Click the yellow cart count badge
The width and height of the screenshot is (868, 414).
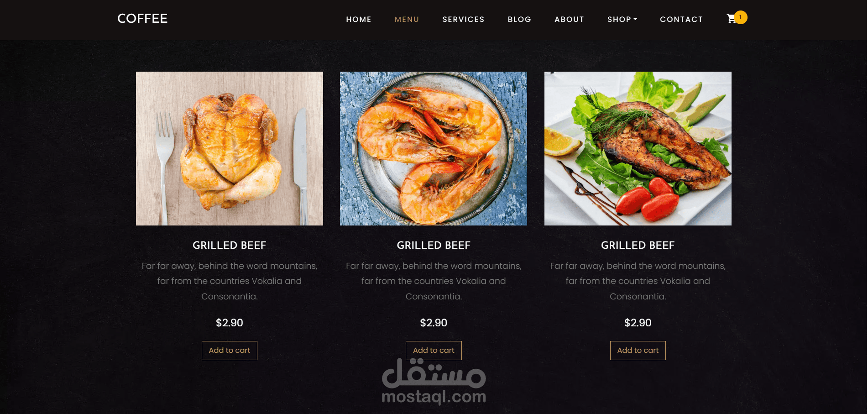(x=740, y=17)
